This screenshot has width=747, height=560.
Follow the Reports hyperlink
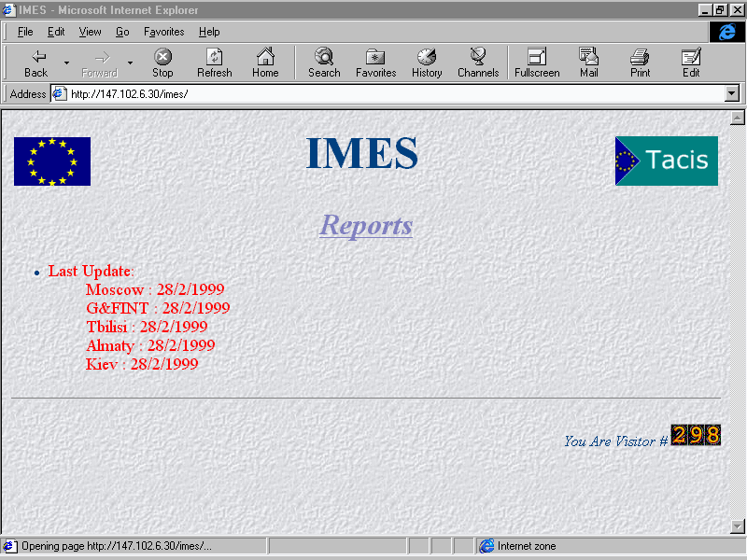point(366,225)
